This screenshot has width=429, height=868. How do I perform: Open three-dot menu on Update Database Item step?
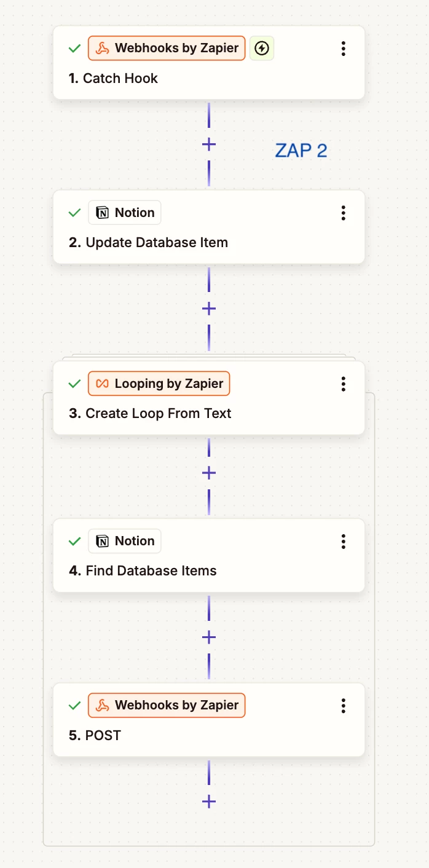point(344,213)
